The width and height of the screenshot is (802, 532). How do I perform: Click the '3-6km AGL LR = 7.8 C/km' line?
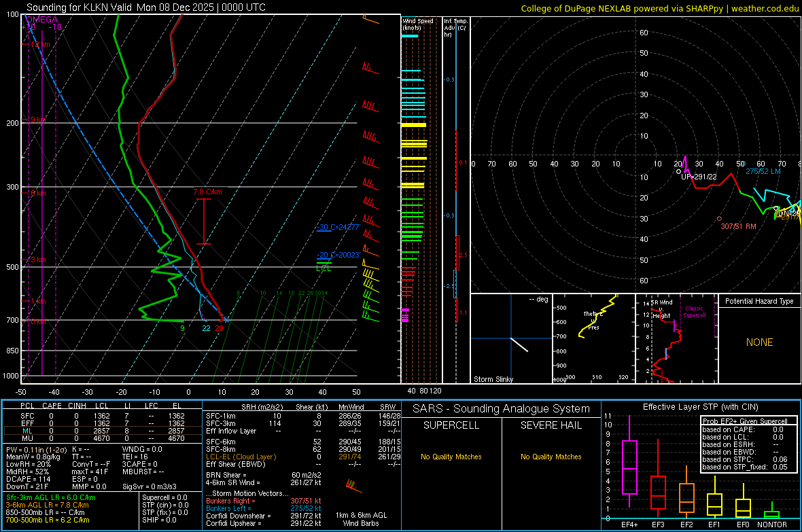point(47,505)
